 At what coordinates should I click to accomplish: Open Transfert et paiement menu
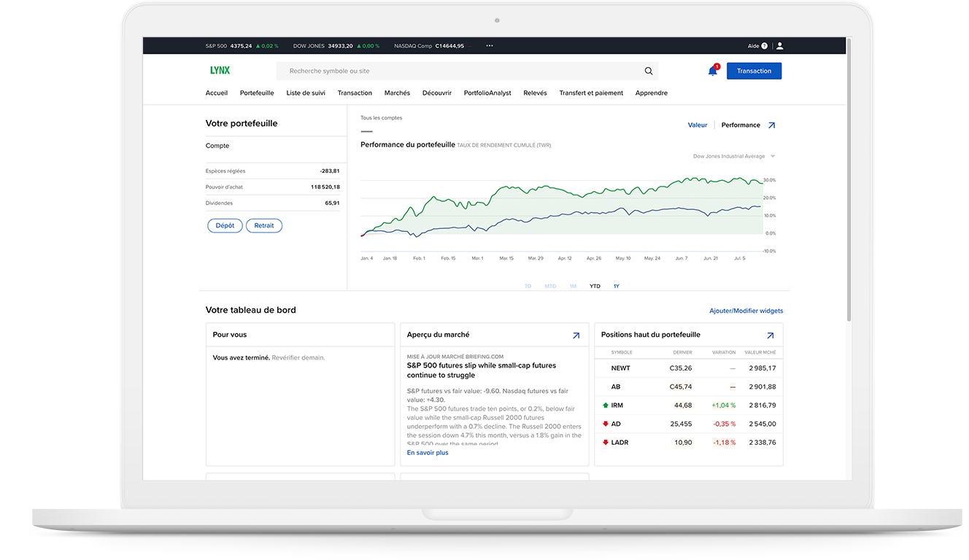[591, 93]
